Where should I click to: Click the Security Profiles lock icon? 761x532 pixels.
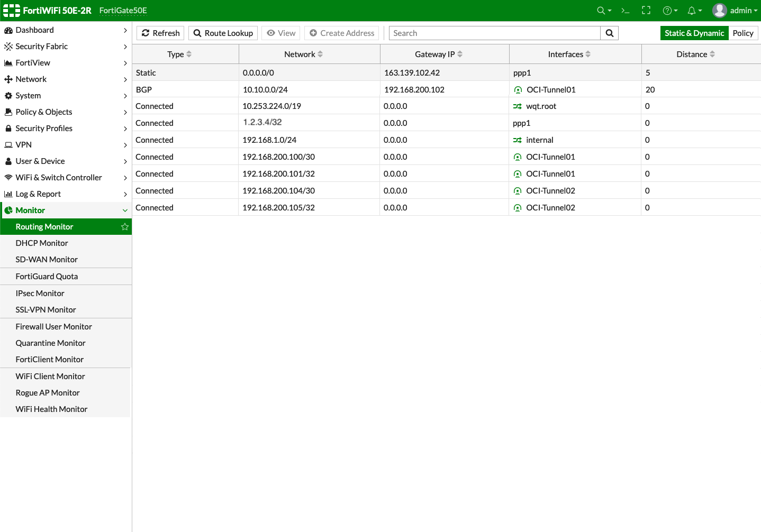(8, 129)
